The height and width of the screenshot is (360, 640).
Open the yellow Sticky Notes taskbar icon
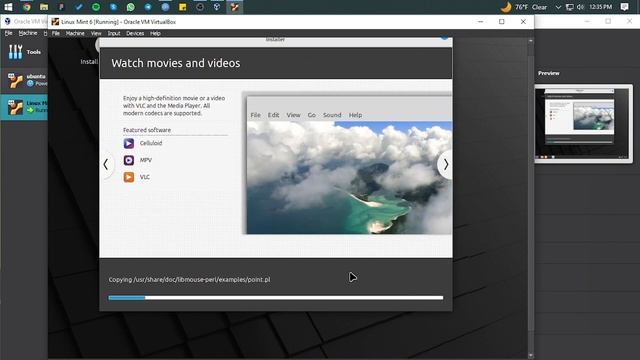click(182, 7)
